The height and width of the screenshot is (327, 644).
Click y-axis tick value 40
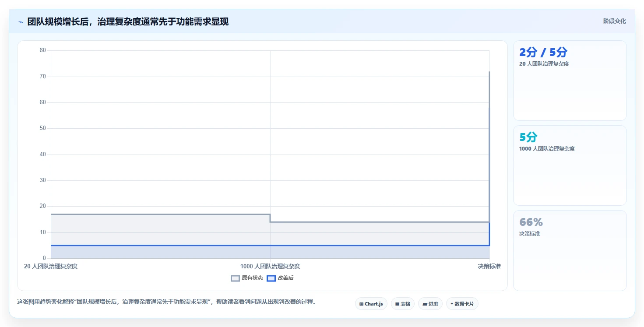[42, 155]
